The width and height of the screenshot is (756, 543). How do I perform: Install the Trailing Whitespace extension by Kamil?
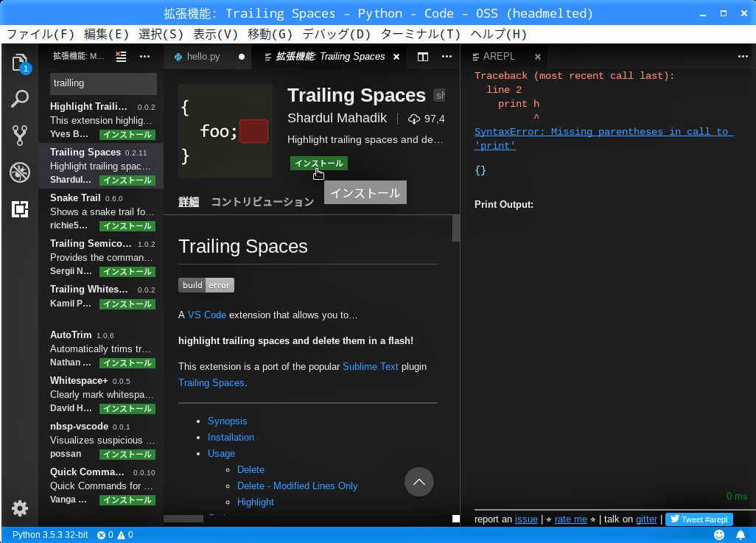(x=127, y=304)
